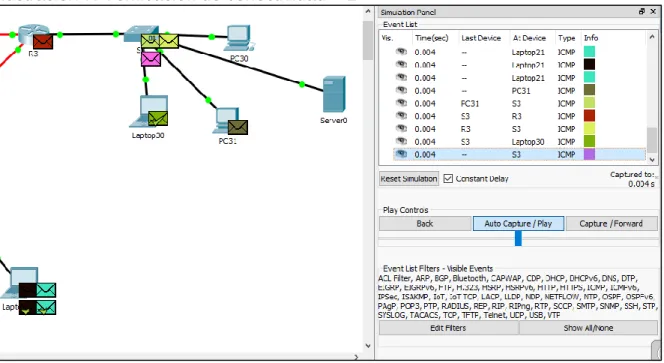Open the magenta envelope below switch S3
The height and width of the screenshot is (363, 664).
click(x=151, y=58)
